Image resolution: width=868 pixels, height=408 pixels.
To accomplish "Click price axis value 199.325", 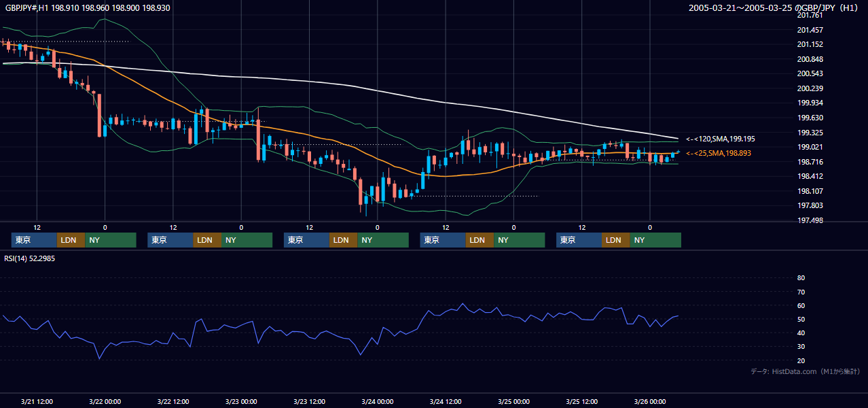I will tap(810, 133).
